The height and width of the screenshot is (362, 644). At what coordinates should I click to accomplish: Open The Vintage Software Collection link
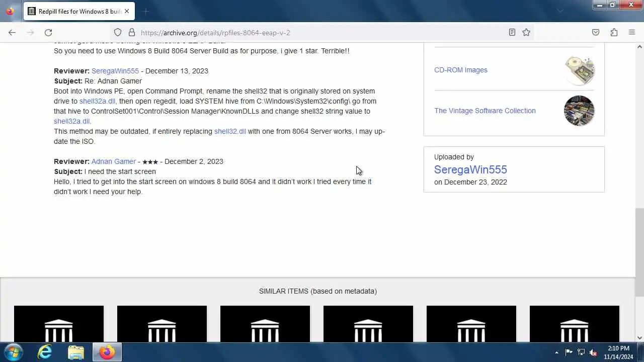click(485, 111)
